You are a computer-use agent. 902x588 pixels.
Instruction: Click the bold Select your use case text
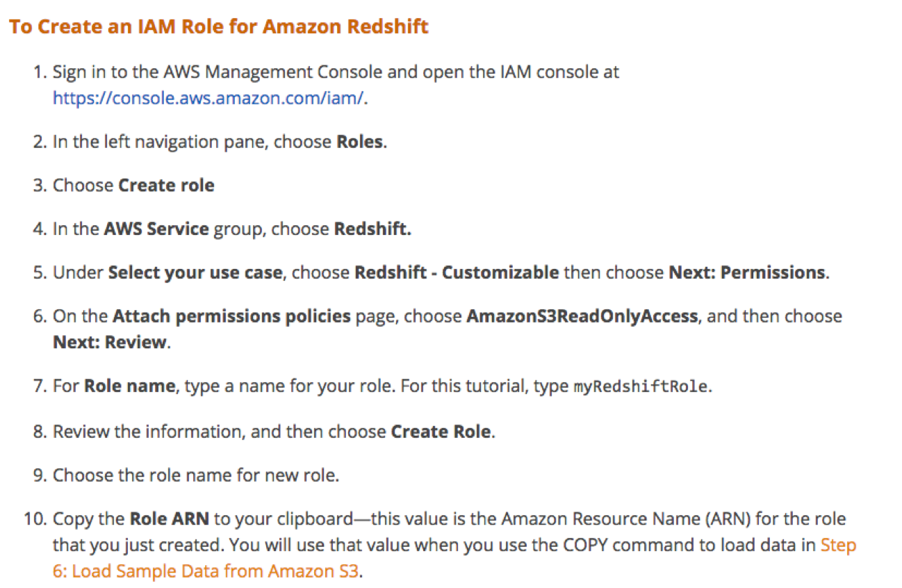coord(195,272)
